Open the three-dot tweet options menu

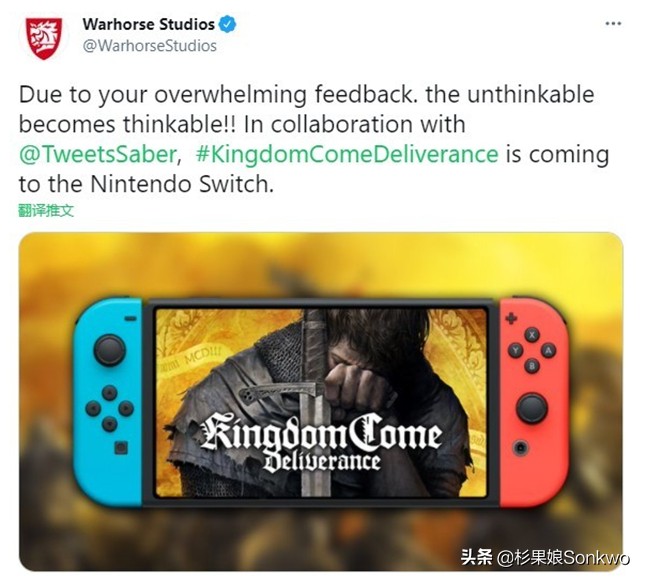click(613, 23)
